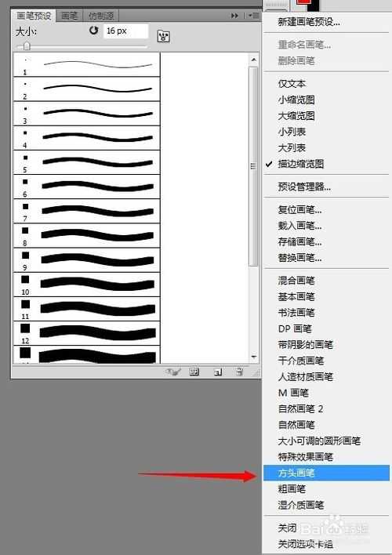Select the size 9 square brush
The width and height of the screenshot is (392, 555).
point(86,260)
